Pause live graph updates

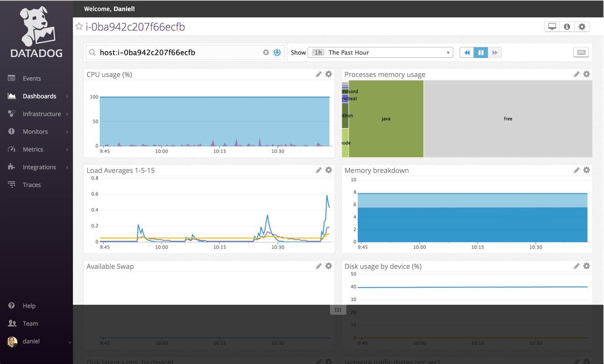click(481, 52)
